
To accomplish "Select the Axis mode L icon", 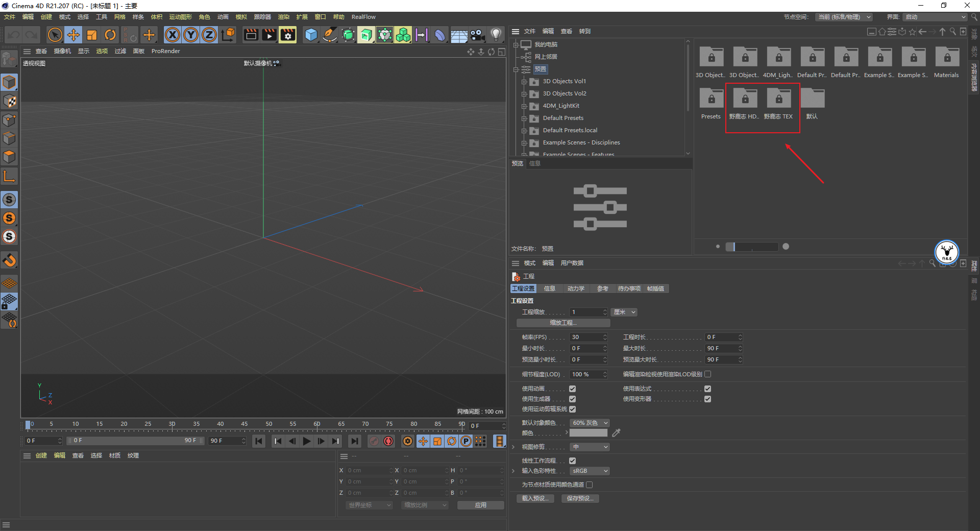I will point(9,177).
